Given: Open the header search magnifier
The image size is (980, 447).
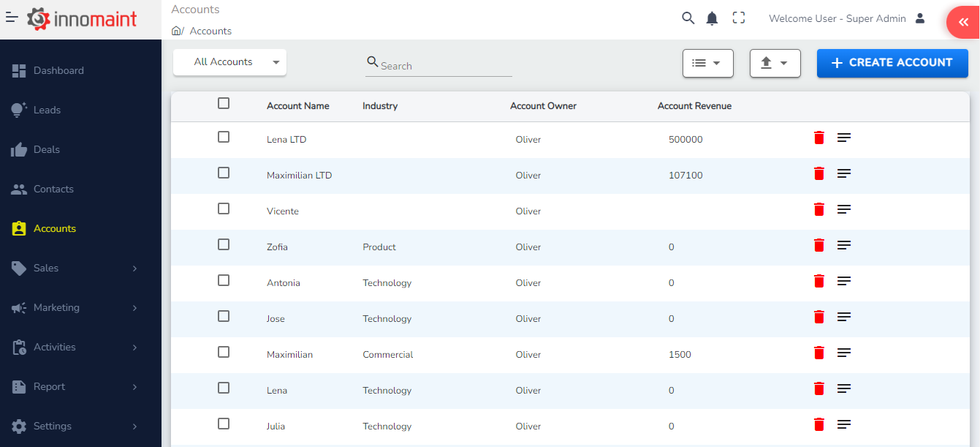Looking at the screenshot, I should [x=688, y=18].
